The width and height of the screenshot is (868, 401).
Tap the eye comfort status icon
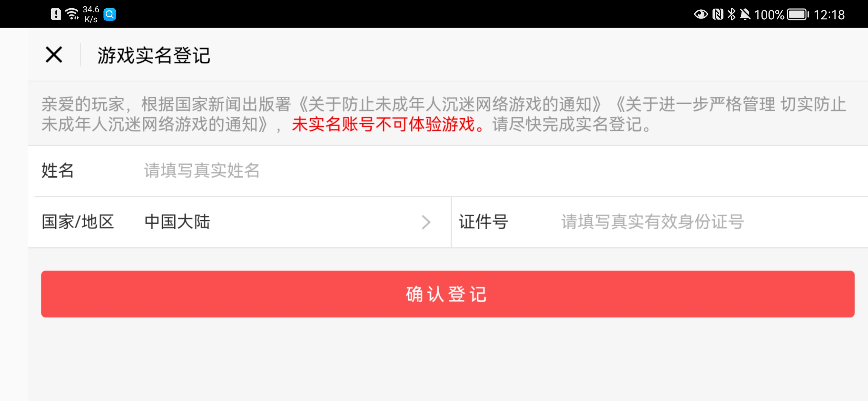pyautogui.click(x=701, y=14)
